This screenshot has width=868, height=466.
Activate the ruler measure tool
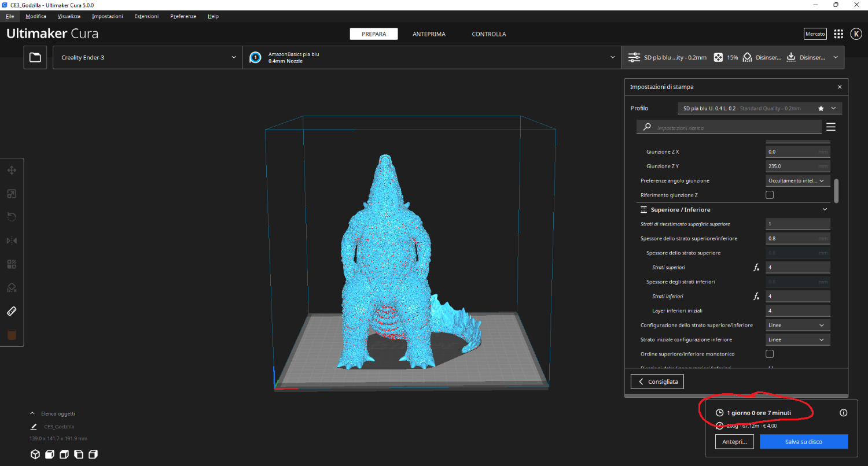point(12,311)
